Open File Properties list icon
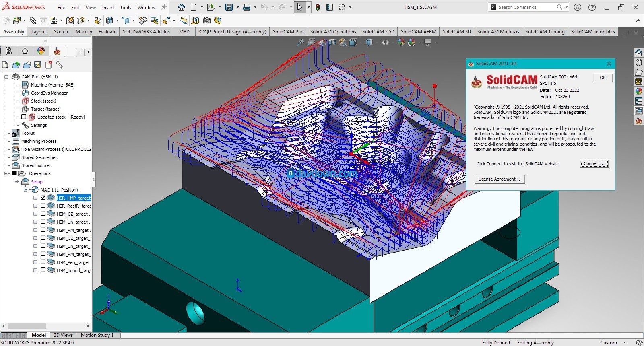Image resolution: width=644 pixels, height=346 pixels. click(x=330, y=7)
